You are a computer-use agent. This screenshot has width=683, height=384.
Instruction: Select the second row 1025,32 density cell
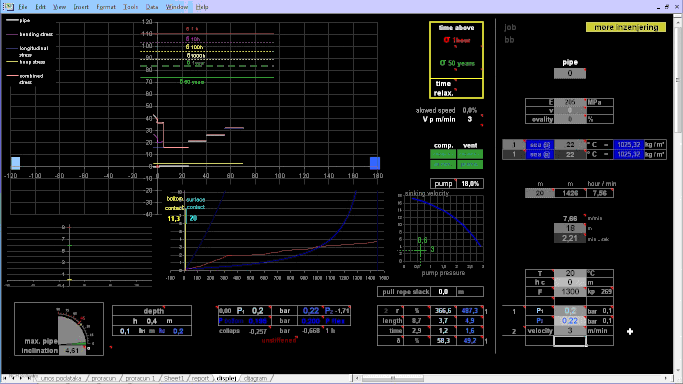[629, 155]
